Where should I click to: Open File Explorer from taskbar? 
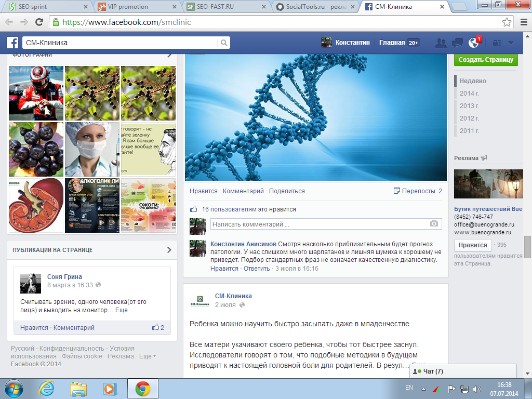tap(78, 389)
